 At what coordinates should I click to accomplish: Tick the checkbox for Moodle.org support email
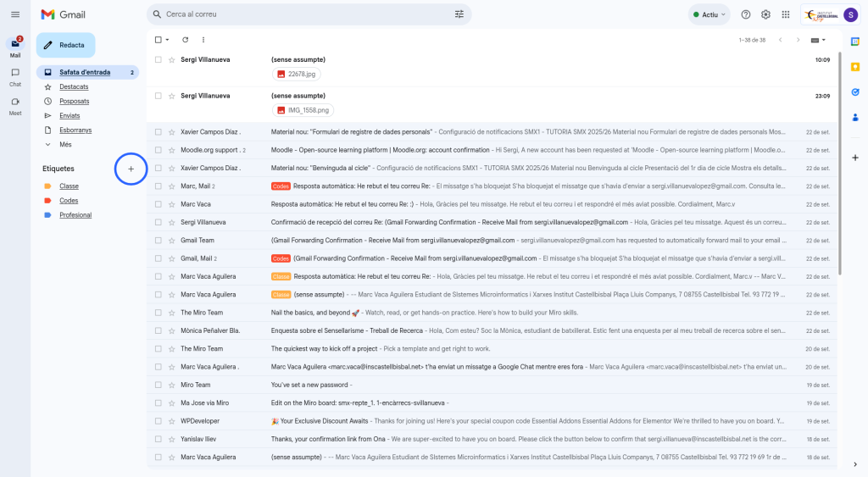pyautogui.click(x=159, y=150)
